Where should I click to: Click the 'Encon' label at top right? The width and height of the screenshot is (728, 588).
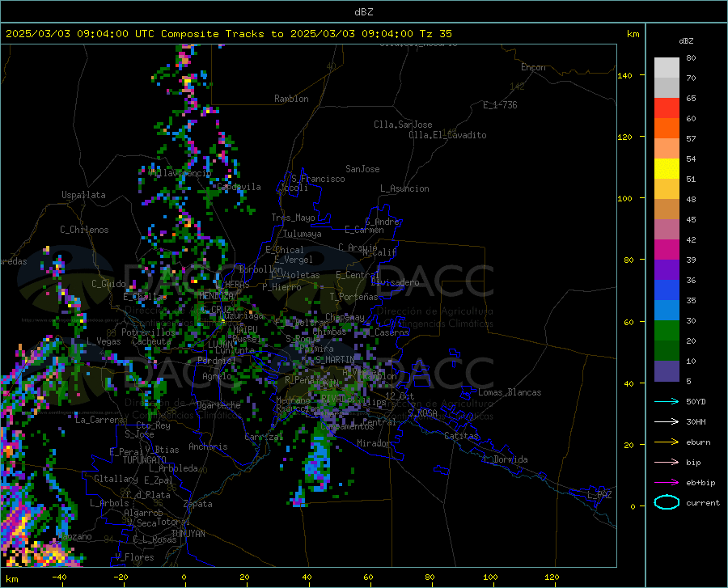[533, 67]
